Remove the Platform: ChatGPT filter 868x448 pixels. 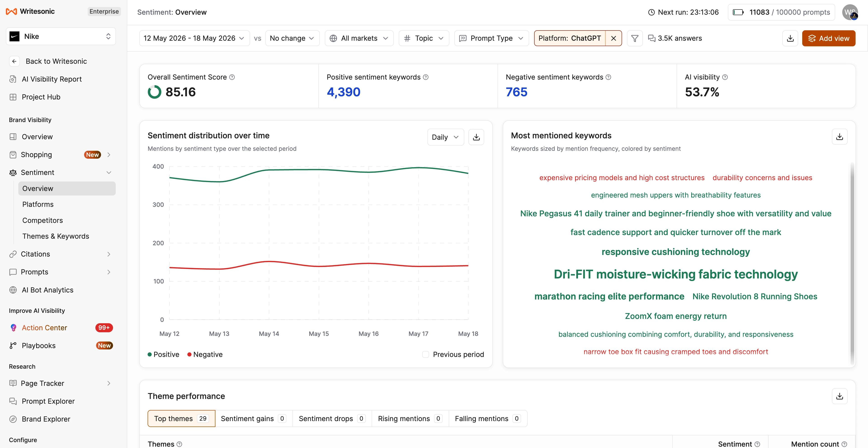point(613,38)
